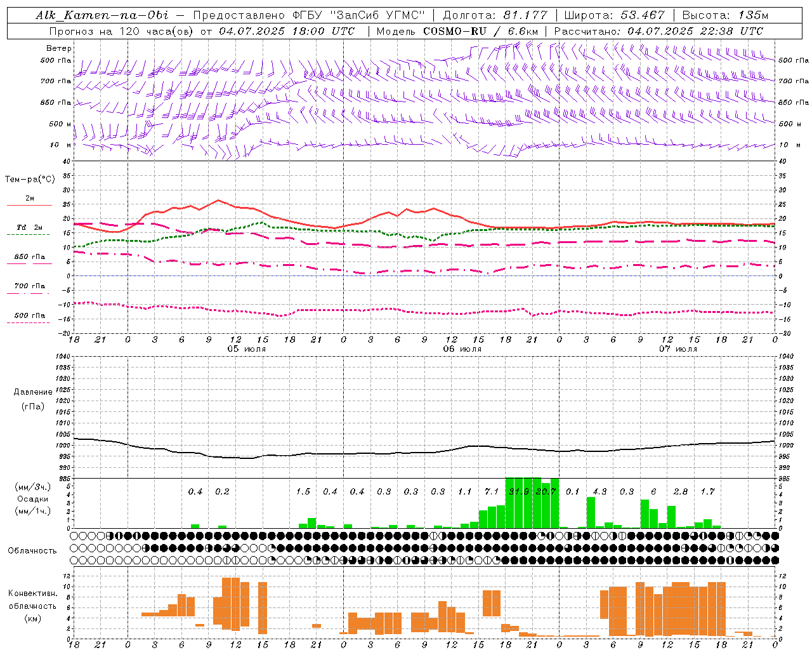Image resolution: width=812 pixels, height=650 pixels.
Task: Click the Широта: 53.467 value
Action: 614,15
